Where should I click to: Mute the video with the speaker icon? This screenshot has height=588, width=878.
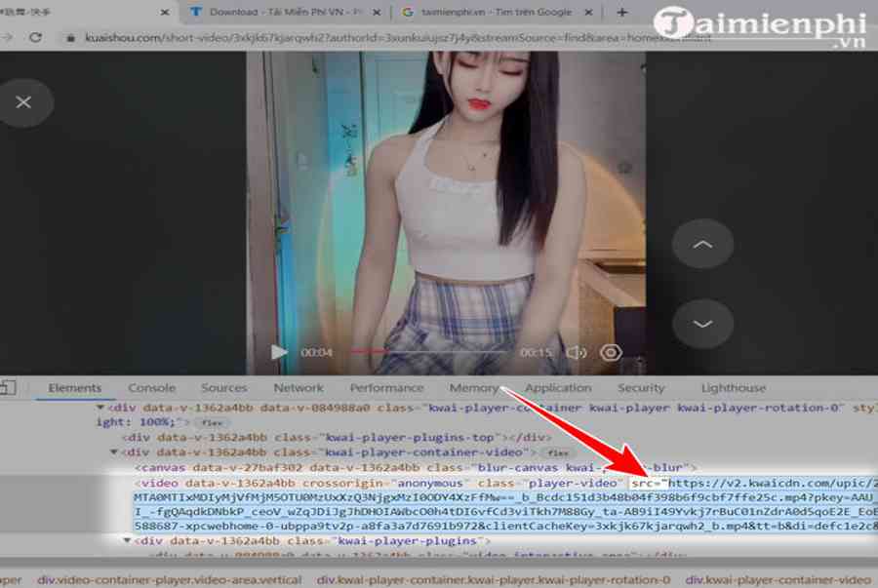(577, 352)
